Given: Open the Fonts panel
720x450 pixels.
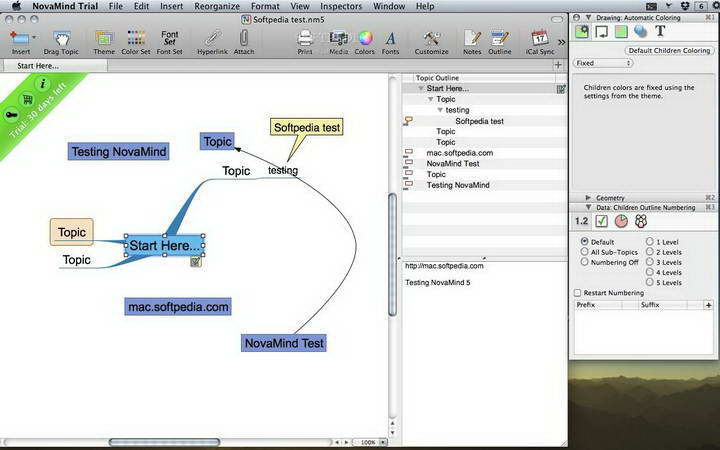Looking at the screenshot, I should pyautogui.click(x=390, y=38).
